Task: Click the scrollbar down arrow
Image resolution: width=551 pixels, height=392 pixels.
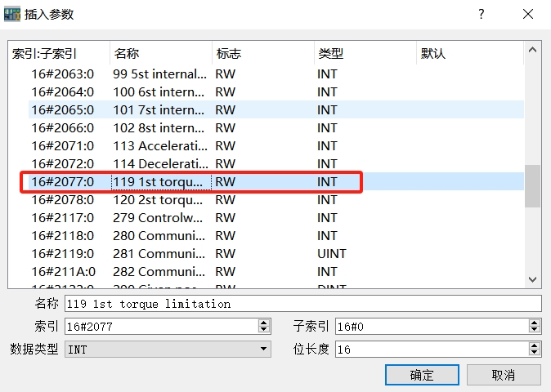Action: tap(533, 278)
